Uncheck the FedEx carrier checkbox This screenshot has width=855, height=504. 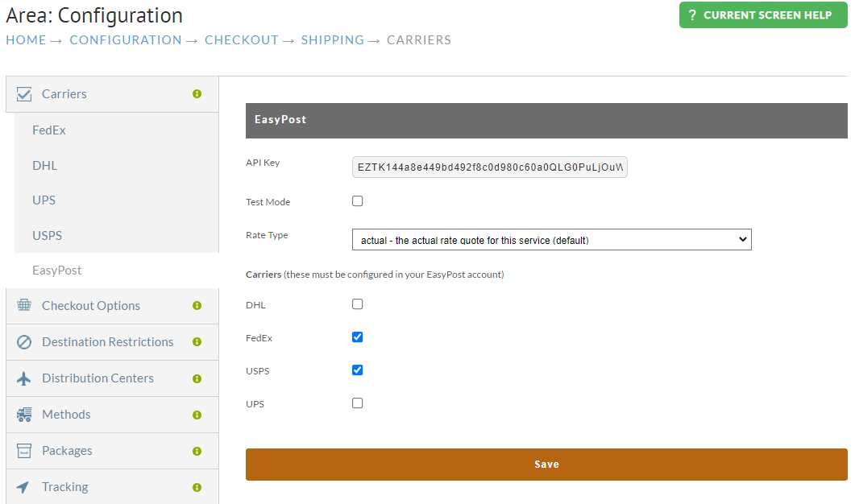coord(357,337)
